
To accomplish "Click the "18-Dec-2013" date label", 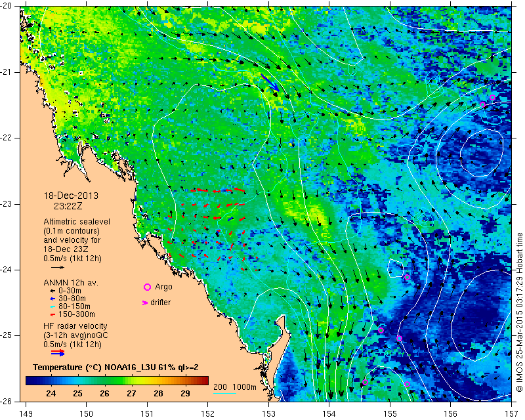I will 71,196.
